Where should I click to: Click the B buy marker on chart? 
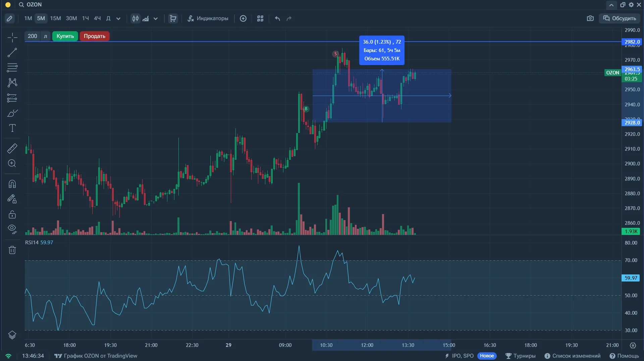click(306, 109)
